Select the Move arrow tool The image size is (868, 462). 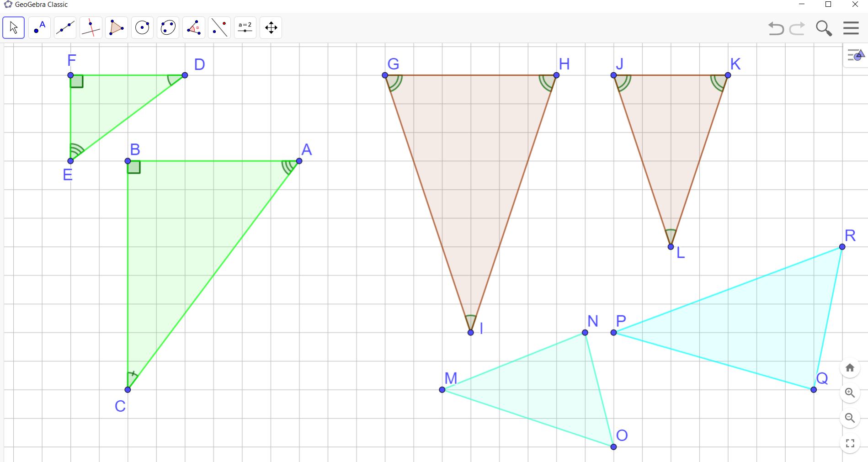point(14,28)
